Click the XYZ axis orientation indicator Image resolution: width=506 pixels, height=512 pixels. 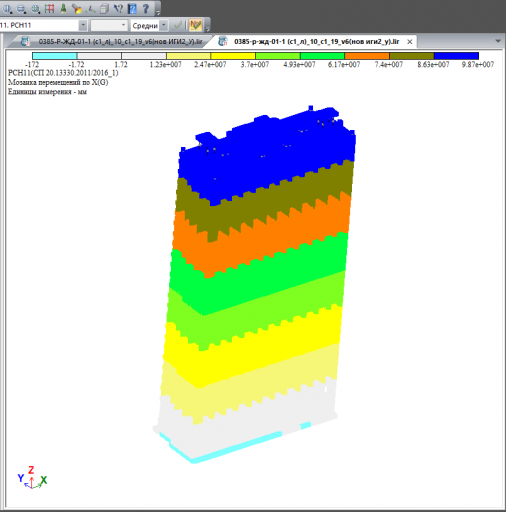(x=32, y=477)
